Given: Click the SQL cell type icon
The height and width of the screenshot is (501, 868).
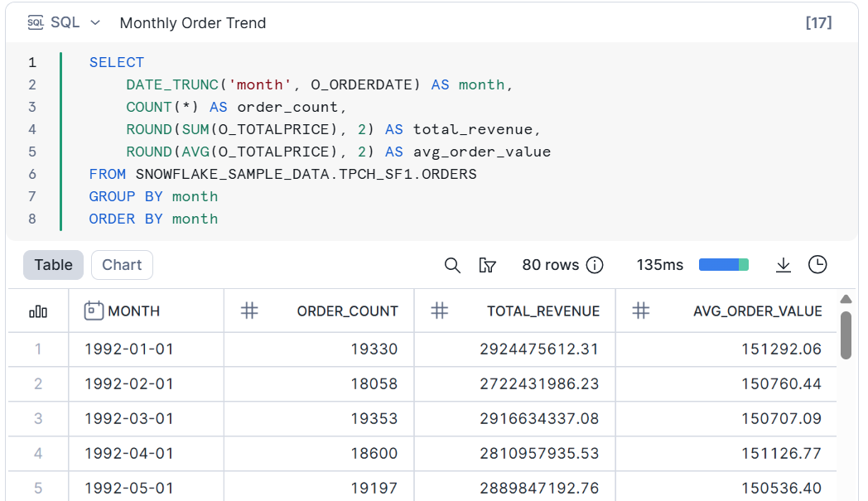Looking at the screenshot, I should (36, 22).
